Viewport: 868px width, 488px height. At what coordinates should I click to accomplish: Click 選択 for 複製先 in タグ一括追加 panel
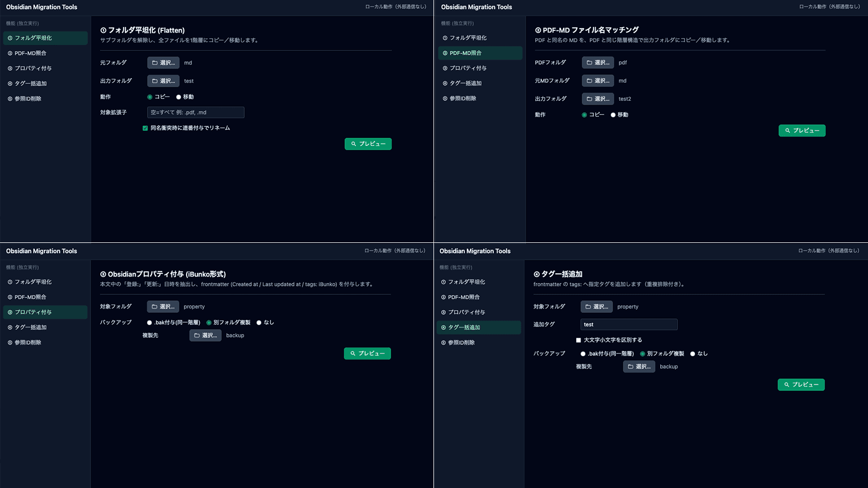[639, 367]
